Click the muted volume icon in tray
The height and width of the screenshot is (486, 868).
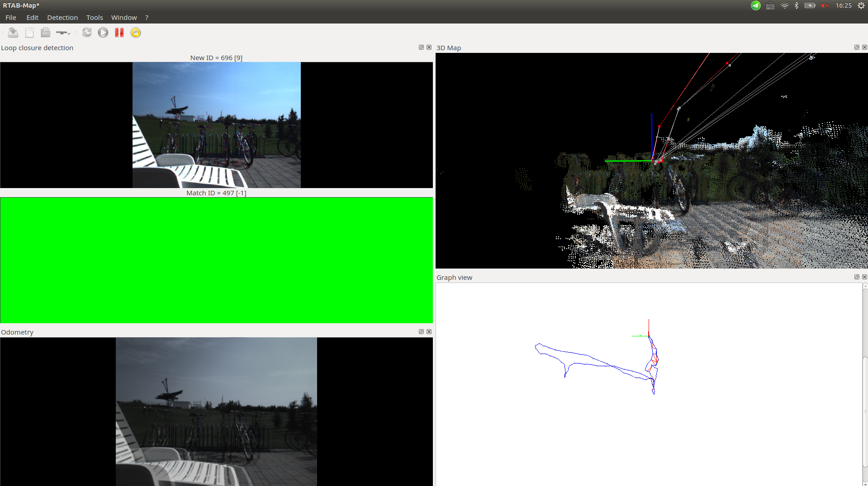pyautogui.click(x=825, y=6)
